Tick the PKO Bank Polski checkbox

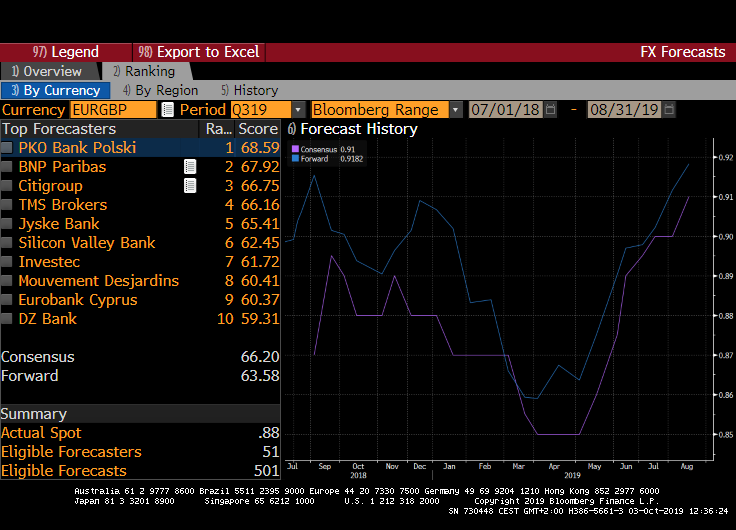coord(8,148)
